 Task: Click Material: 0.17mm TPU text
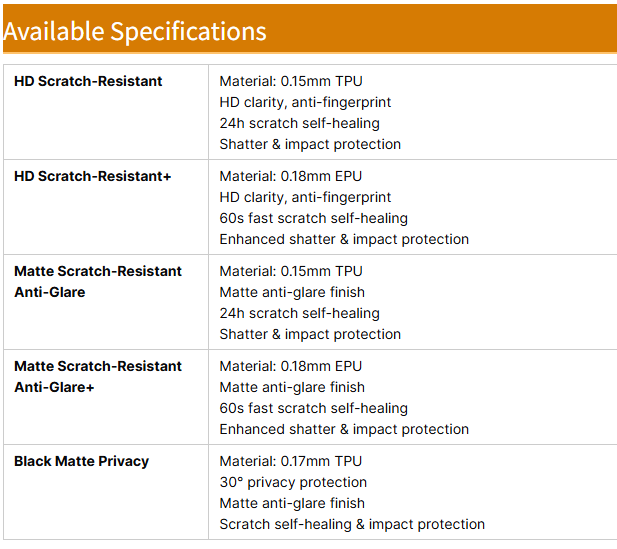pos(291,461)
